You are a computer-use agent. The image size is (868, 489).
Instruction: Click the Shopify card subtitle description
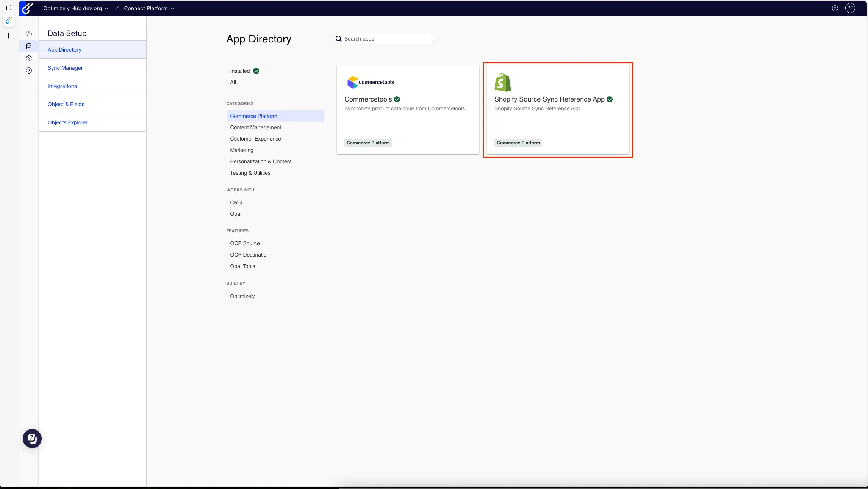pos(537,108)
